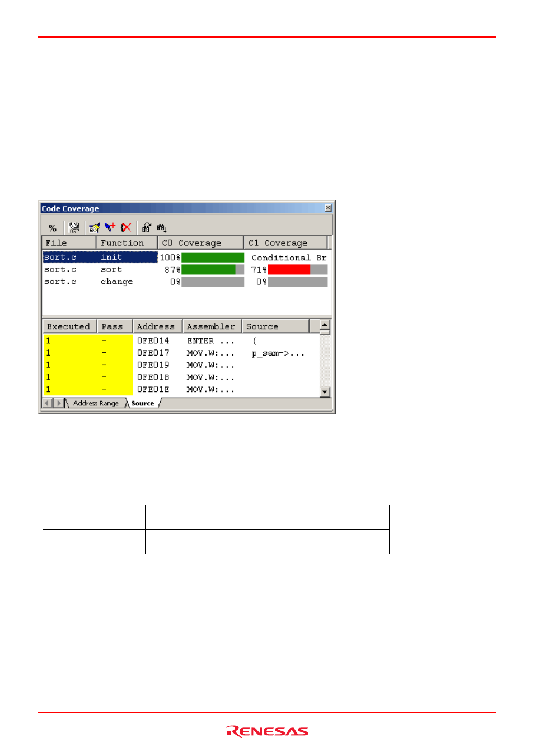The width and height of the screenshot is (534, 756).
Task: Click address 0FE01E
Action: pyautogui.click(x=153, y=390)
